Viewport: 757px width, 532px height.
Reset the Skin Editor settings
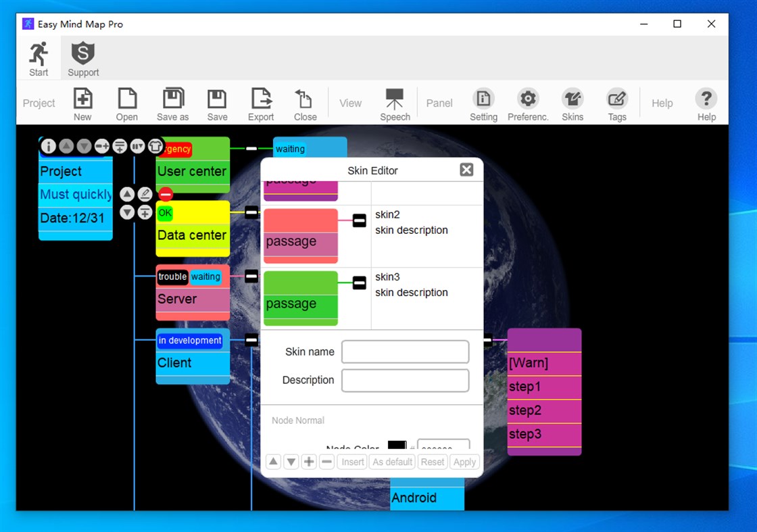tap(433, 462)
